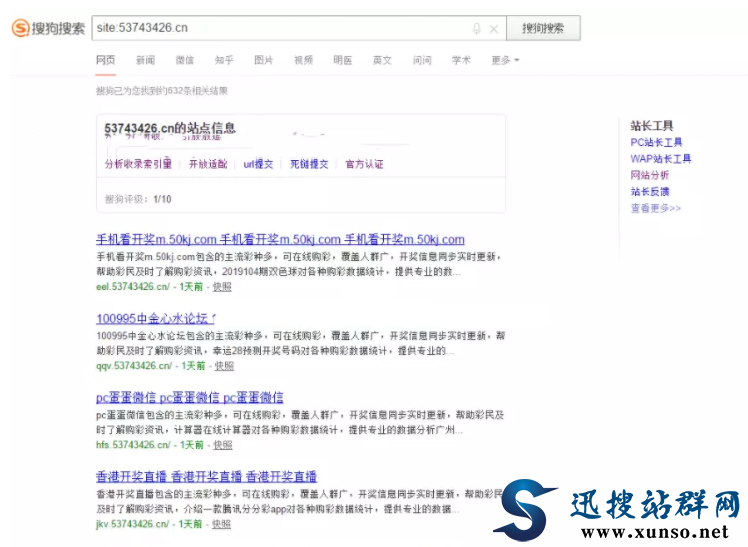748x547 pixels.
Task: Open 快照 for hfs.53743426.cn result
Action: tap(223, 445)
